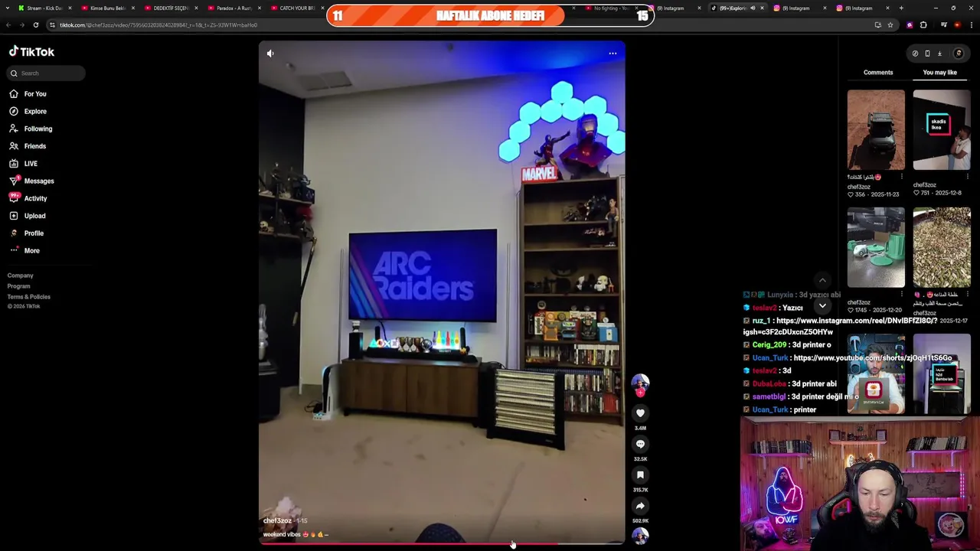This screenshot has height=551, width=980.
Task: Open the Profile page
Action: (x=34, y=233)
